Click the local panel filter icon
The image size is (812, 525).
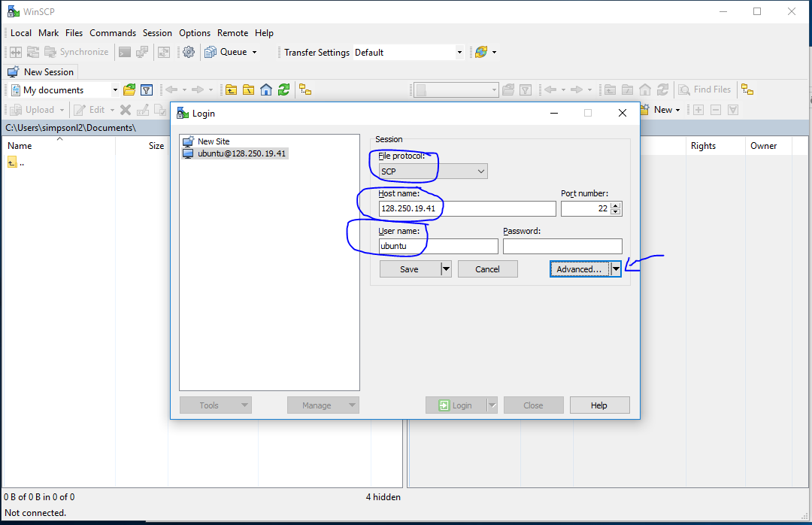pos(147,90)
